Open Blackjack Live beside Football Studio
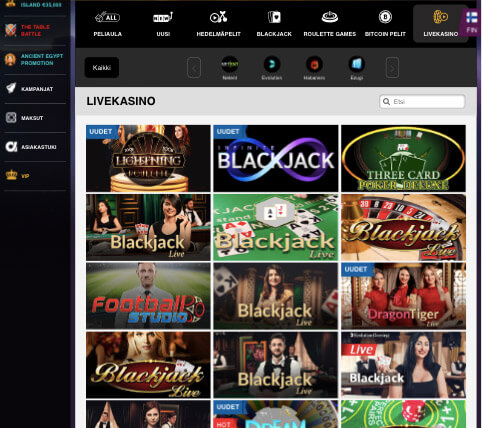The height and width of the screenshot is (428, 482). coord(276,296)
